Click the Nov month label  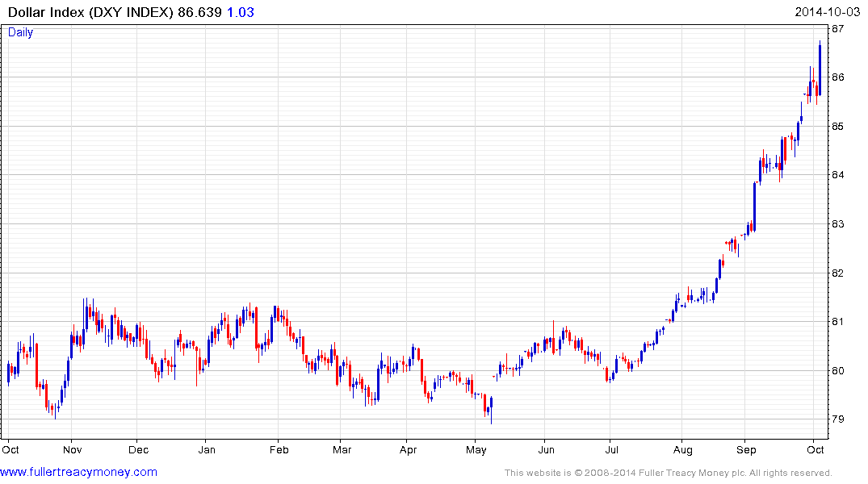click(73, 449)
